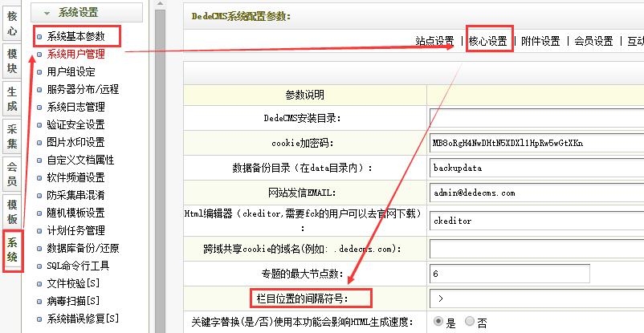Click the 数据备份目录 input with backupdata
This screenshot has height=333, width=644.
[x=537, y=168]
